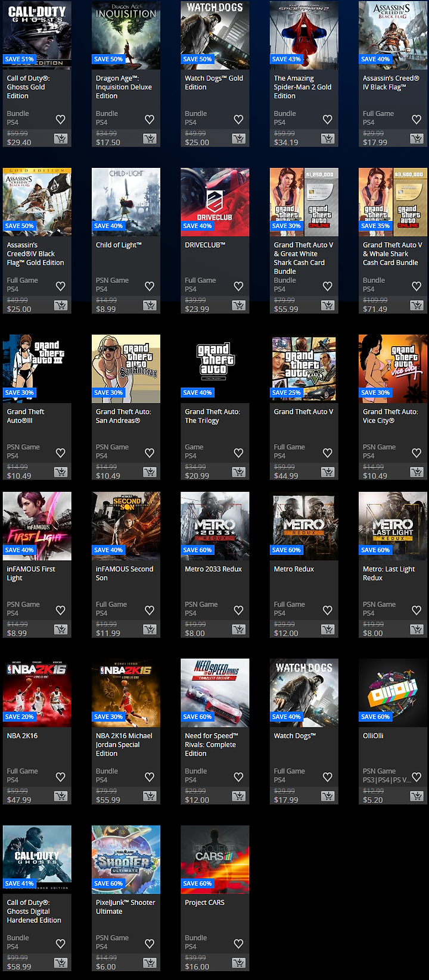Screen dimensions: 429x980
Task: Add Grand Theft Auto III to cart
Action: 61,472
